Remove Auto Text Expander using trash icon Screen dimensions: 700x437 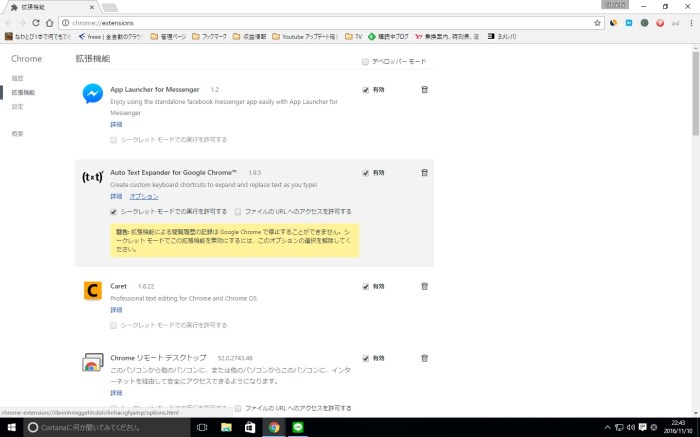pos(424,173)
